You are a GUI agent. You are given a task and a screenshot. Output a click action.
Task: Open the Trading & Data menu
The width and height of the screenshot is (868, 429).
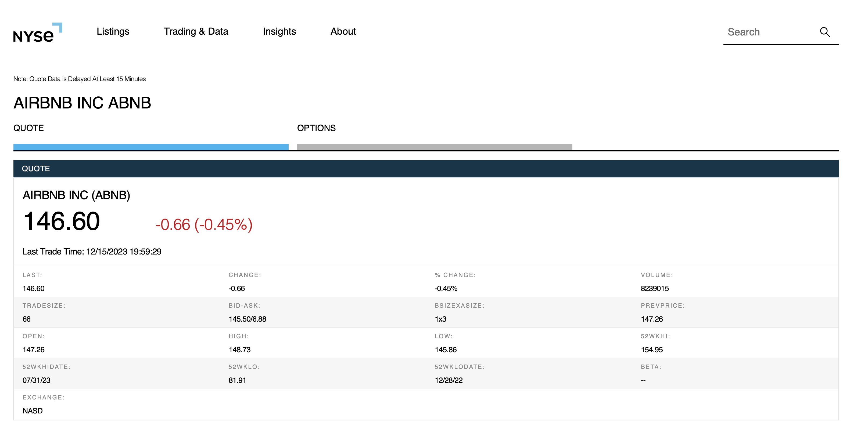[x=196, y=31]
